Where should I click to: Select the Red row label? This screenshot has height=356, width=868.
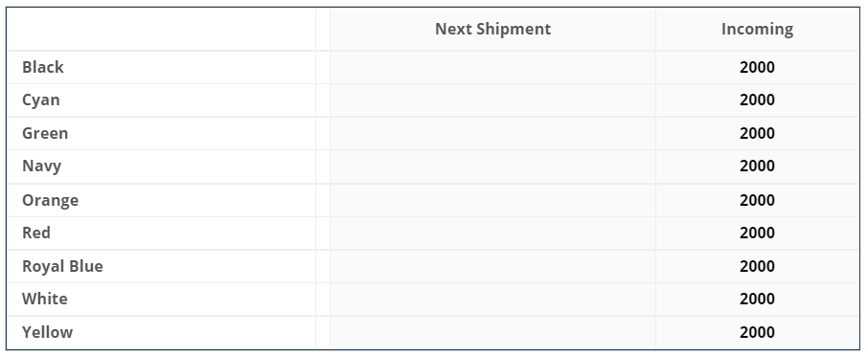coord(36,233)
